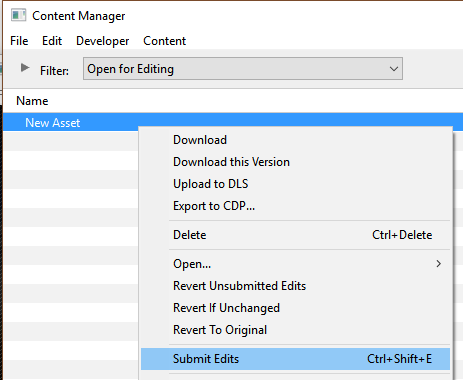Select the New Asset row
The width and height of the screenshot is (463, 380).
(233, 122)
